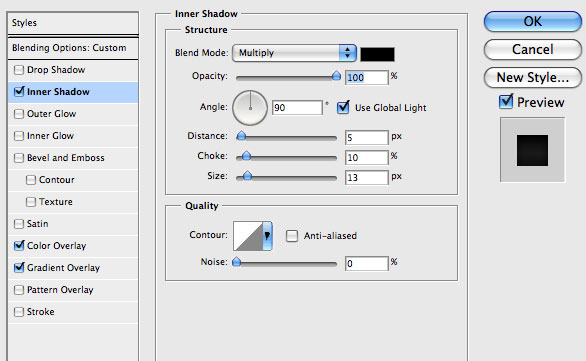
Task: Click the Distance slider handle
Action: point(241,136)
